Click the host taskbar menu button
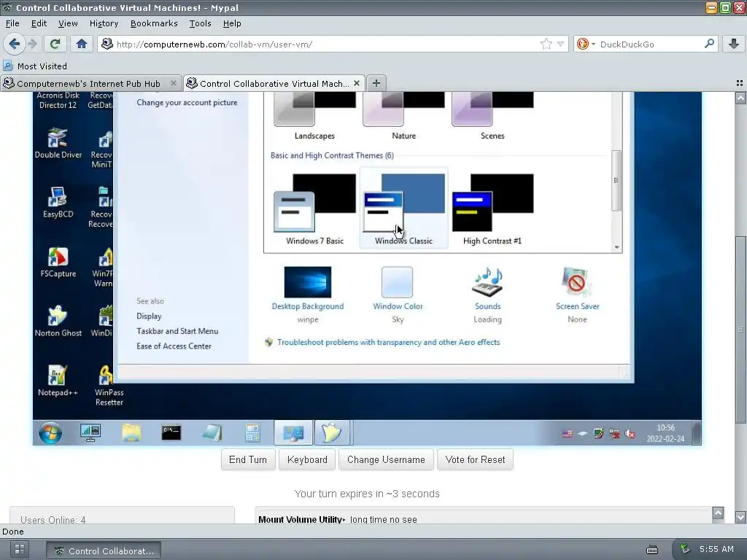This screenshot has height=560, width=747. pos(20,548)
